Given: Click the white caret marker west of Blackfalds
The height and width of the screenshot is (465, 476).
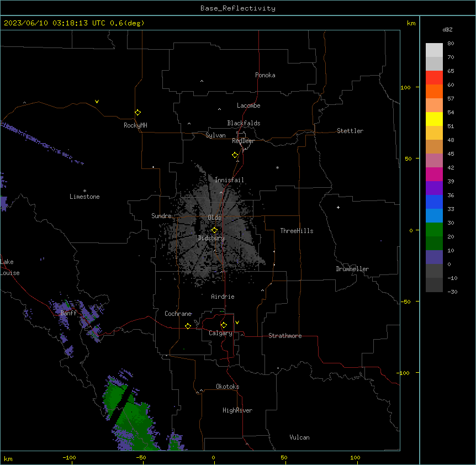Looking at the screenshot, I should click(189, 124).
